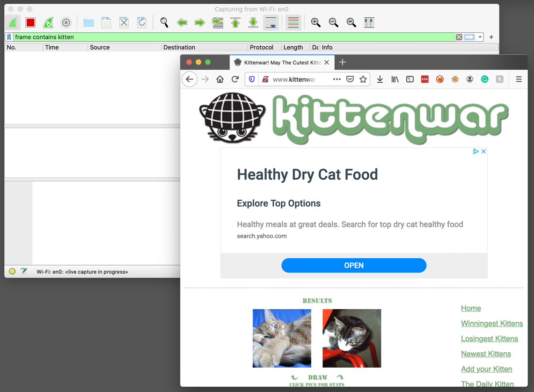Bookmark this page star icon

click(x=363, y=79)
